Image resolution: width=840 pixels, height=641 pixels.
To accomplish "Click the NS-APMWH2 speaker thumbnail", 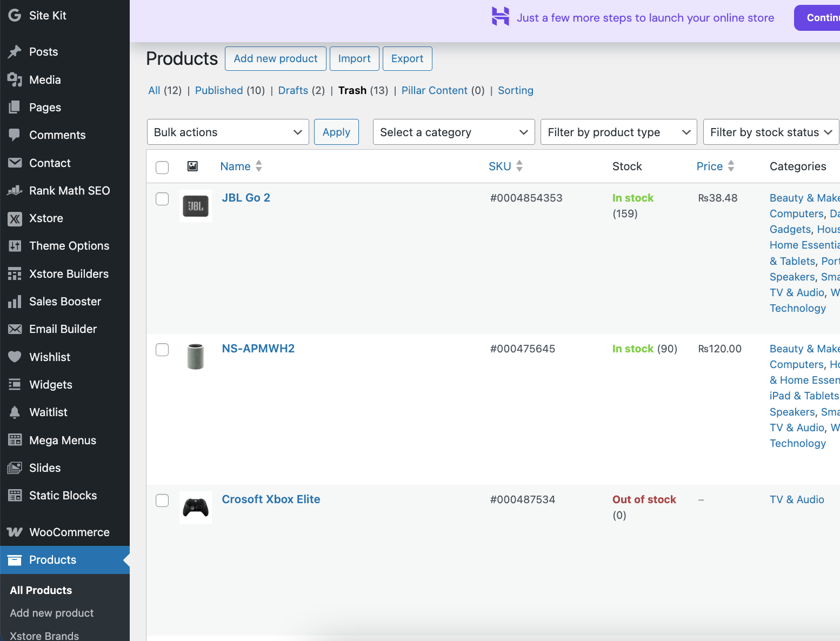I will click(x=196, y=357).
